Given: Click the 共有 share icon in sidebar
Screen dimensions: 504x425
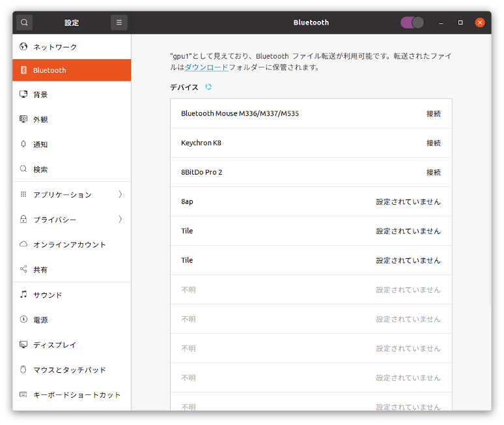Looking at the screenshot, I should pyautogui.click(x=23, y=269).
